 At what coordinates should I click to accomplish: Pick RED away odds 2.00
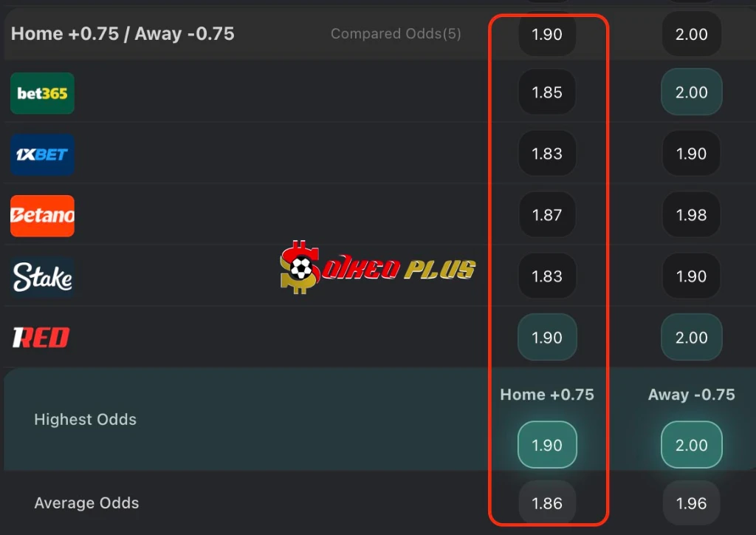click(x=691, y=337)
